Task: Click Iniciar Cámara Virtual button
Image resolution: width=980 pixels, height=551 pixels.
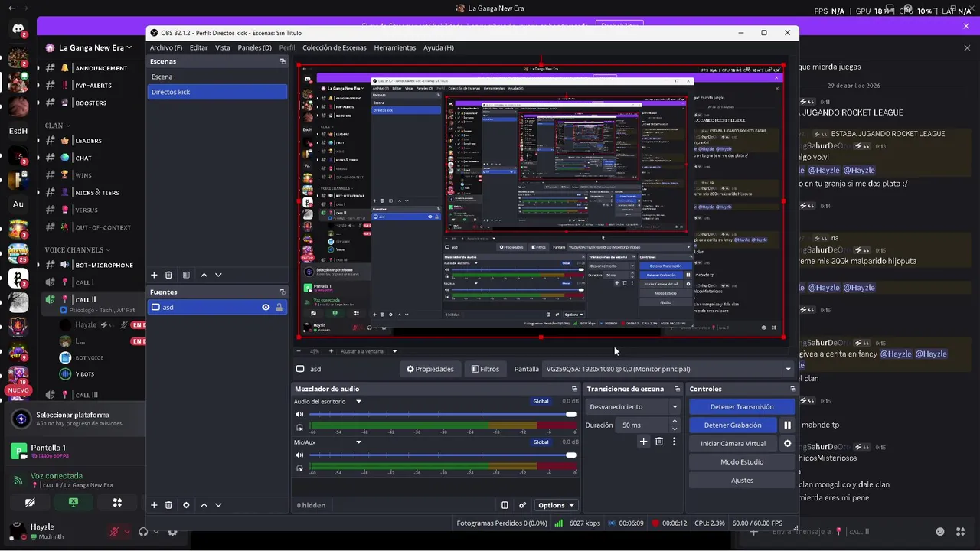Action: [x=733, y=443]
